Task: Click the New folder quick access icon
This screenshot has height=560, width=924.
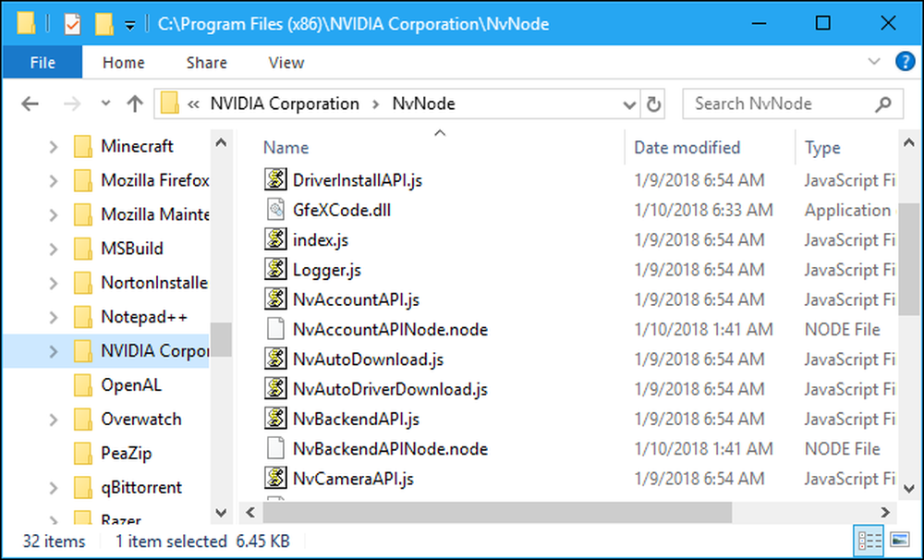Action: (x=103, y=24)
